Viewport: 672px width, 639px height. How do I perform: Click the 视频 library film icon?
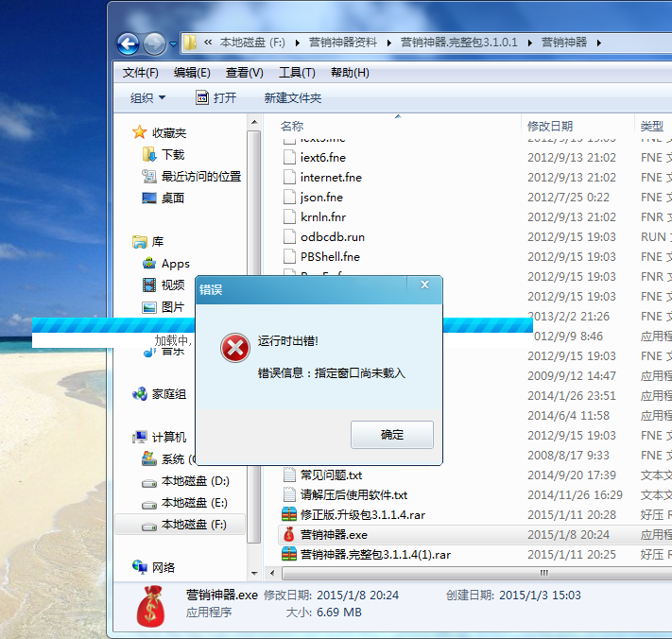coord(148,285)
